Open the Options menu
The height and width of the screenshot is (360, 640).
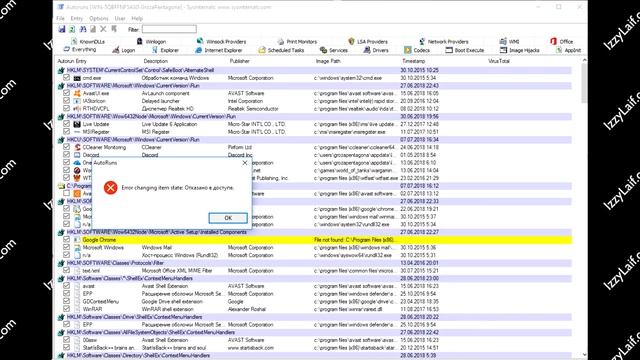click(99, 18)
